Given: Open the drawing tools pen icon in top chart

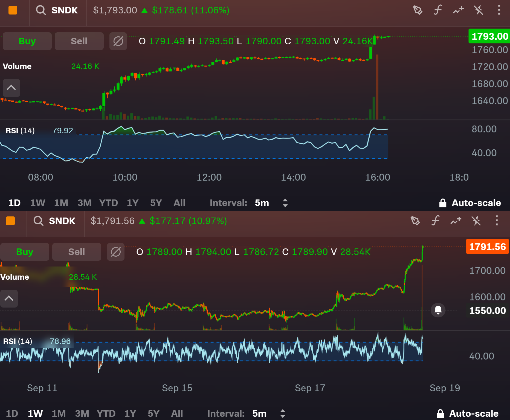Looking at the screenshot, I should click(418, 10).
